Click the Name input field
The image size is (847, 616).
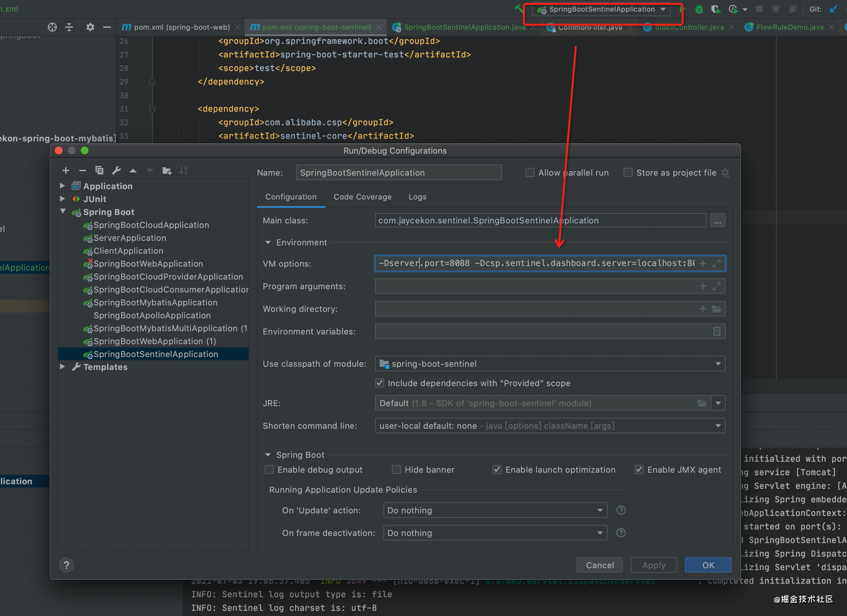(x=399, y=173)
